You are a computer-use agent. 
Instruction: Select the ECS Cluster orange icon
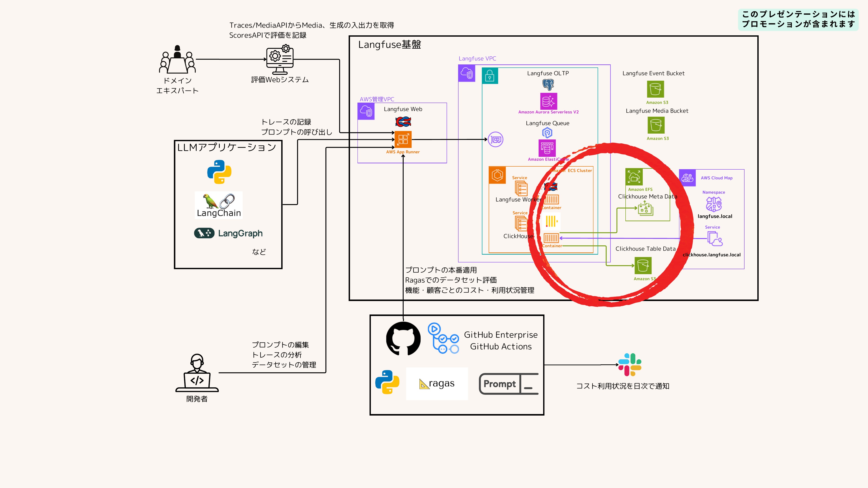point(497,175)
